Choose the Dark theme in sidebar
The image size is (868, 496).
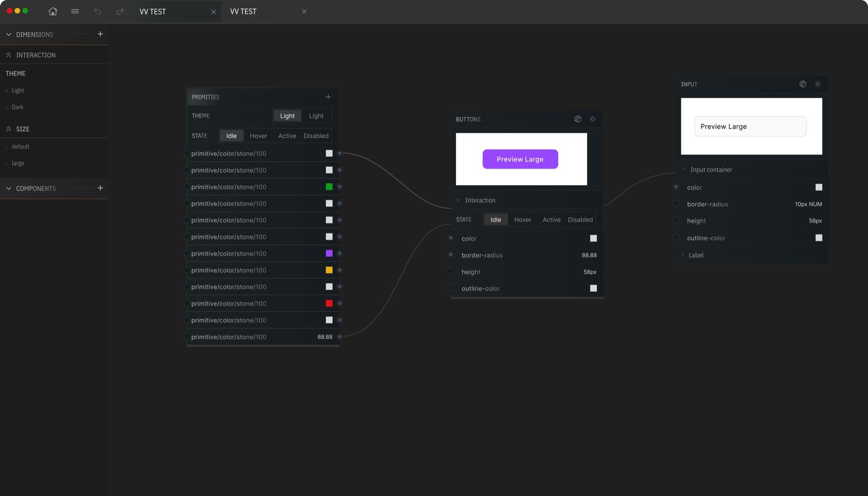click(18, 107)
